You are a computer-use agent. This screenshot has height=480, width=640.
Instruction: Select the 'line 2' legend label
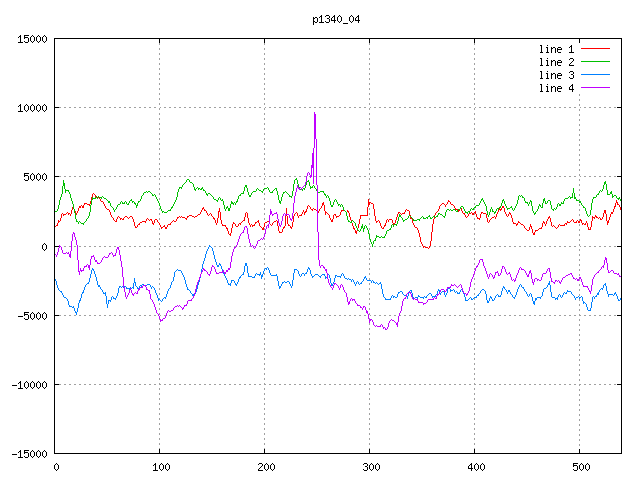557,62
